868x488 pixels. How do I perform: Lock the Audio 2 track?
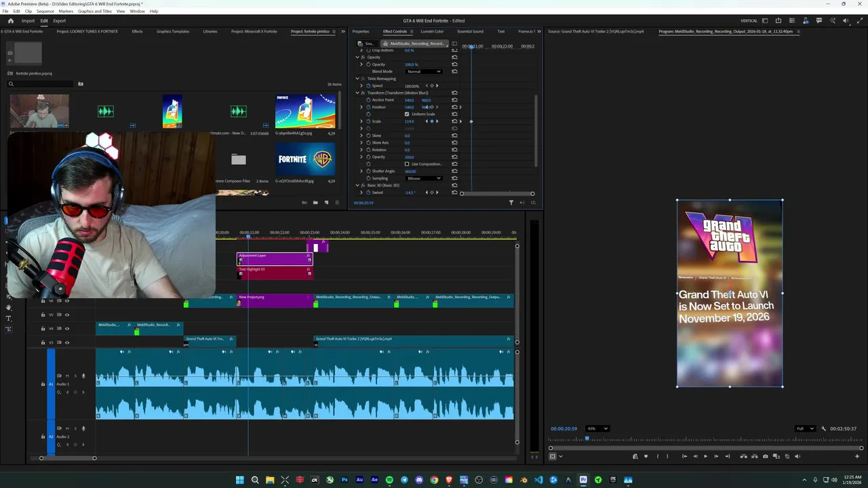pos(43,436)
